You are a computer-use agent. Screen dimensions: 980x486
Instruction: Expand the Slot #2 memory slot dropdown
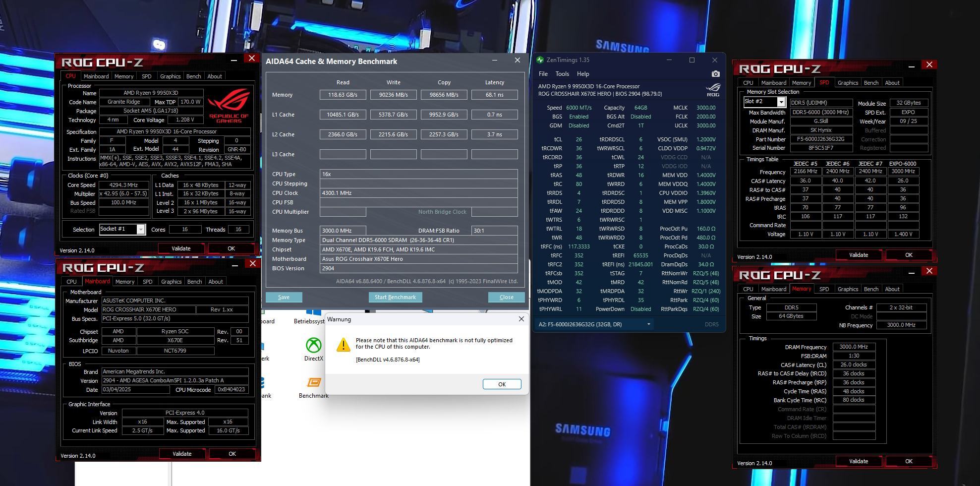[781, 102]
